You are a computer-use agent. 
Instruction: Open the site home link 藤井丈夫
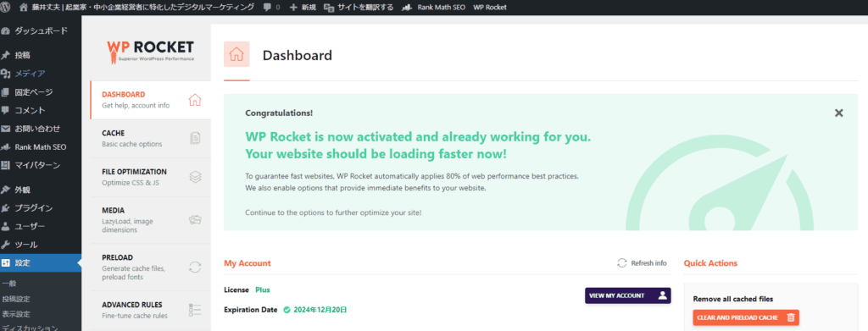pos(136,7)
